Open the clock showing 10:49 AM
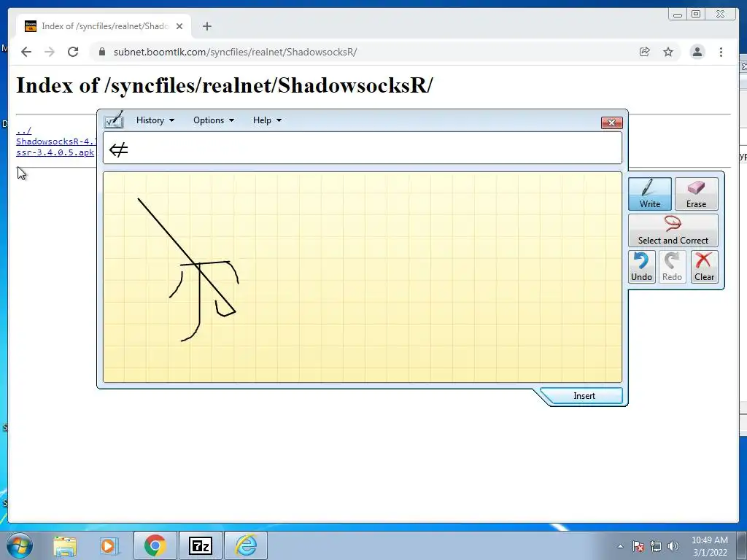Image resolution: width=747 pixels, height=560 pixels. pyautogui.click(x=710, y=546)
